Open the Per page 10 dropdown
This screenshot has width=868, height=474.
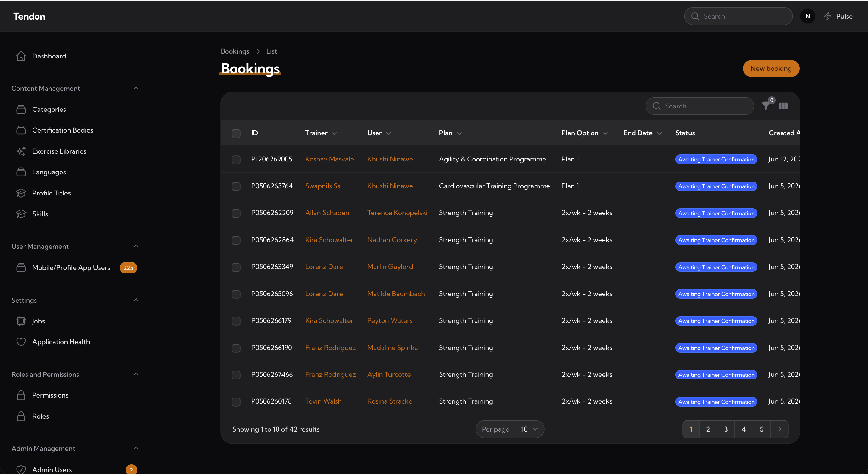[529, 429]
